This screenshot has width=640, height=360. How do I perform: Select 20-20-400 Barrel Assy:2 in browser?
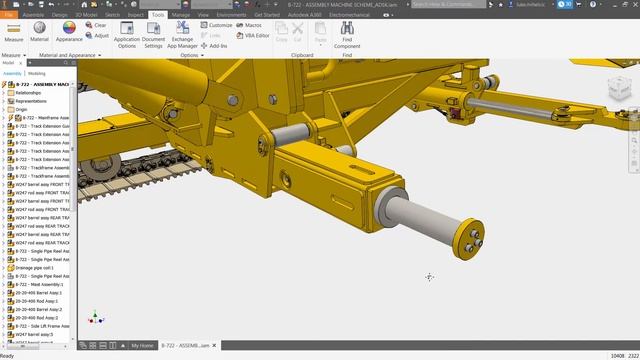[x=39, y=310]
